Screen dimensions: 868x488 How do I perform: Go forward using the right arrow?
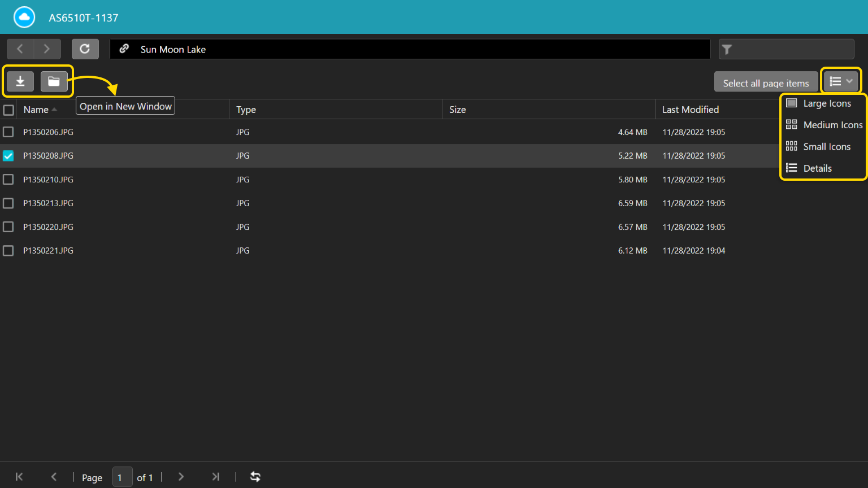(47, 49)
